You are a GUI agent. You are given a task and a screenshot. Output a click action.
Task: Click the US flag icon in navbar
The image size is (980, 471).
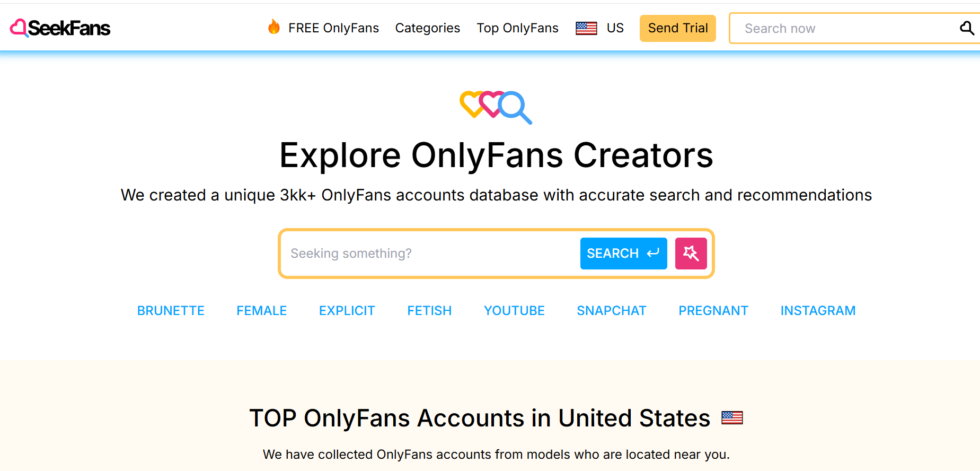tap(586, 28)
